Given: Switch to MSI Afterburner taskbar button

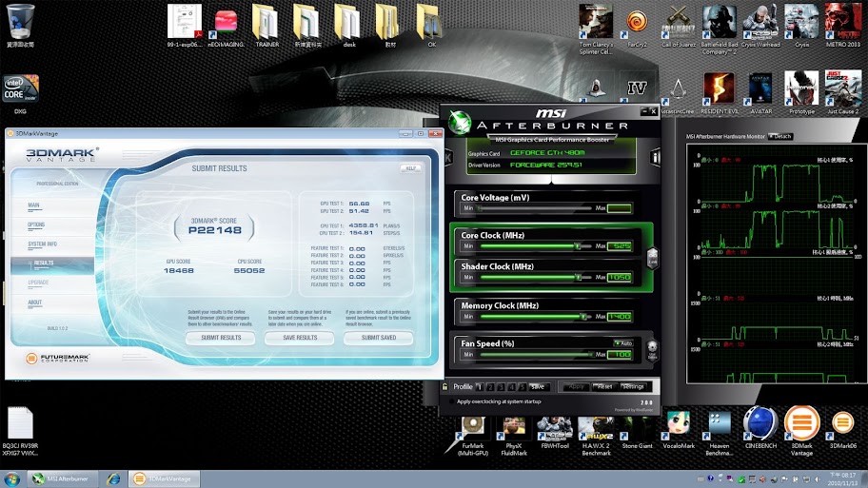Looking at the screenshot, I should [63, 478].
